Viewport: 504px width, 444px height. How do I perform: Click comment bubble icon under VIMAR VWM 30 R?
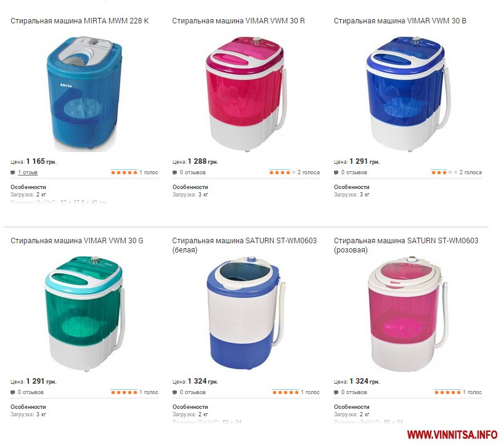(x=174, y=172)
